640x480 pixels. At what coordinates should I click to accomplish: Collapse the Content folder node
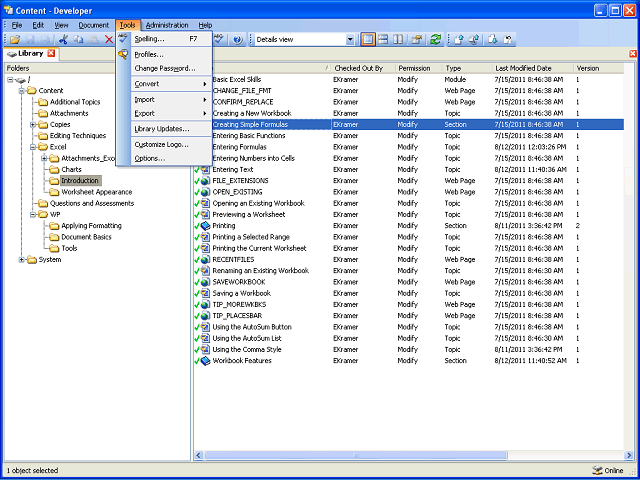22,91
